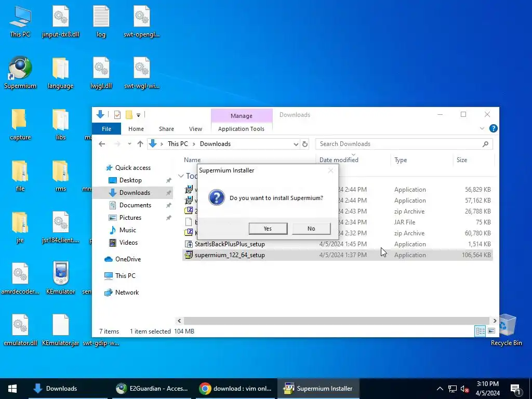532x399 pixels.
Task: Click New Folder icon in title bar
Action: (x=129, y=115)
